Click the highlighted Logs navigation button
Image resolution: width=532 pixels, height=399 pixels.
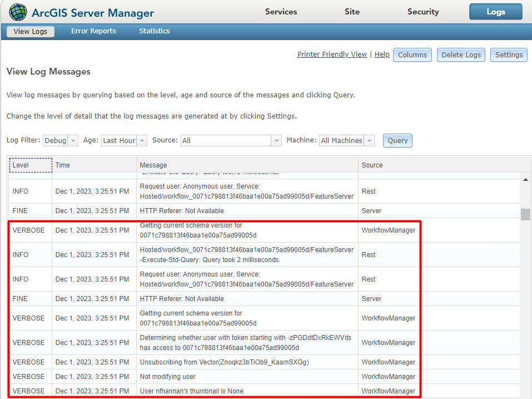tap(495, 12)
